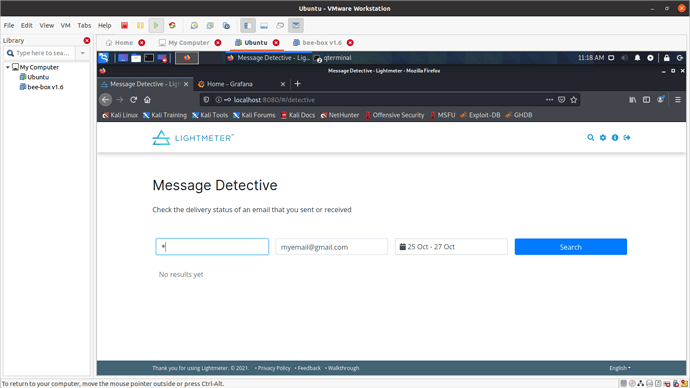This screenshot has height=388, width=690.
Task: Toggle the full screen console view icon
Action: tap(296, 26)
